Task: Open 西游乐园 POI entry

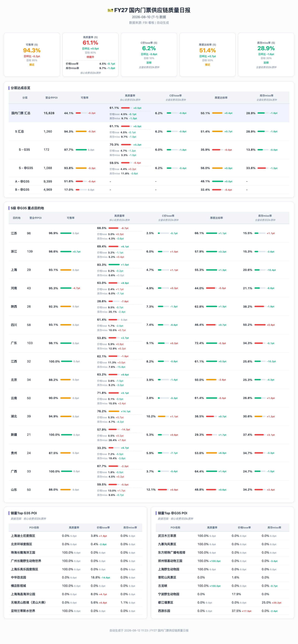Action: click(164, 611)
